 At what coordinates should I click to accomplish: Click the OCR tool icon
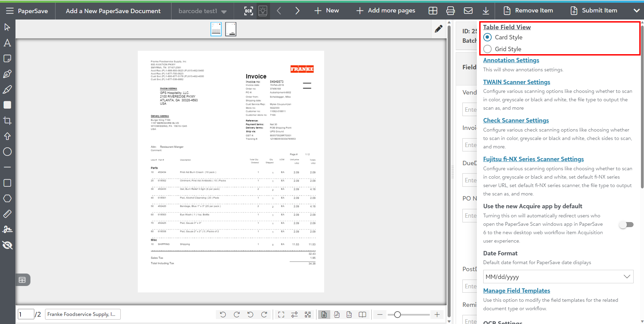coord(248,11)
